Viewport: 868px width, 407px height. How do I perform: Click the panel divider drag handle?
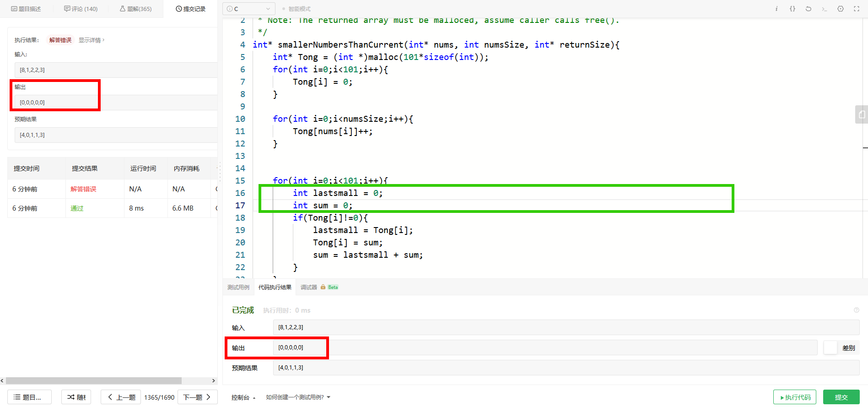click(220, 172)
